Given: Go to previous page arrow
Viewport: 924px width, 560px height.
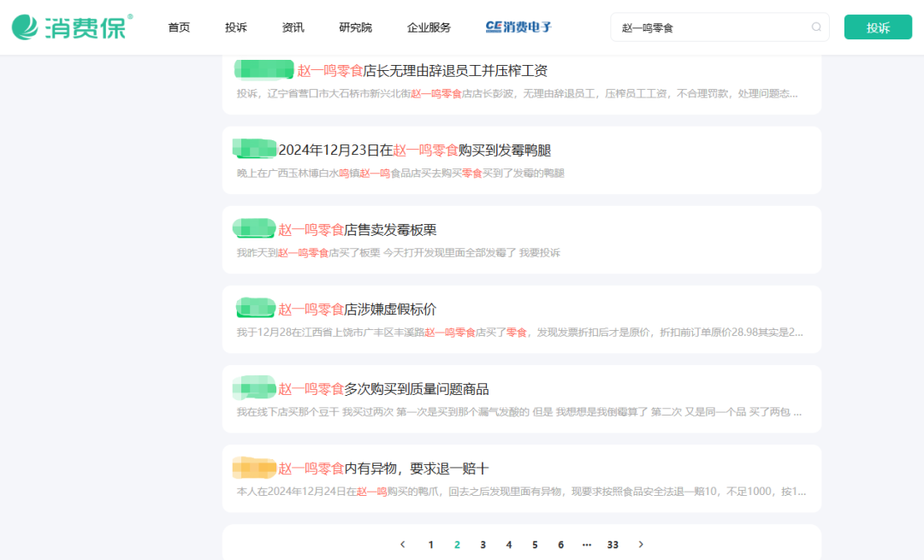Looking at the screenshot, I should (x=403, y=545).
